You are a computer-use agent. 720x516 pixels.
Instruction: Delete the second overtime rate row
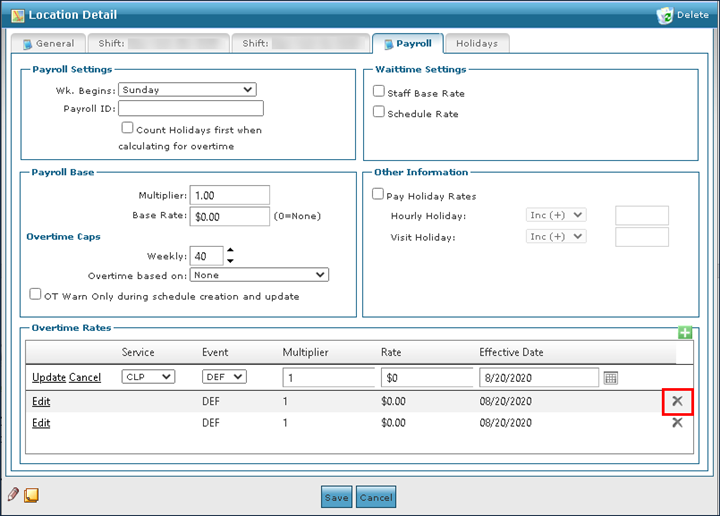677,422
